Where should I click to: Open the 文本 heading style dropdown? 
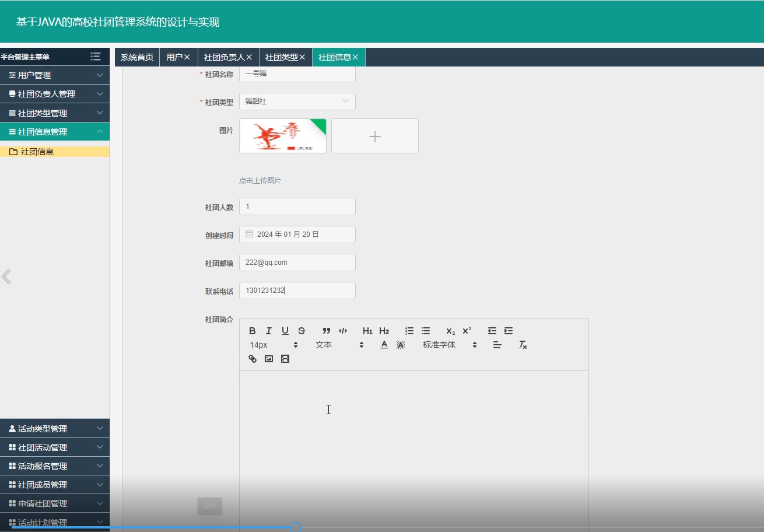tap(339, 345)
